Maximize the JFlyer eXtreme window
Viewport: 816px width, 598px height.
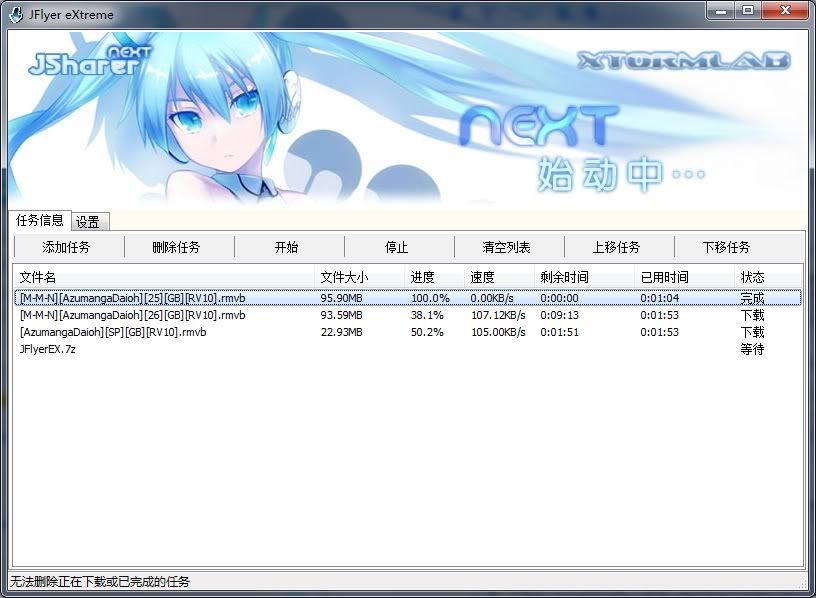pyautogui.click(x=748, y=10)
